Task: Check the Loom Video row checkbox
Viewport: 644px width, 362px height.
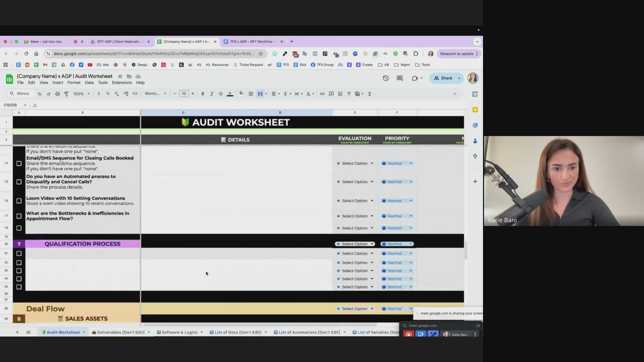Action: 19,201
